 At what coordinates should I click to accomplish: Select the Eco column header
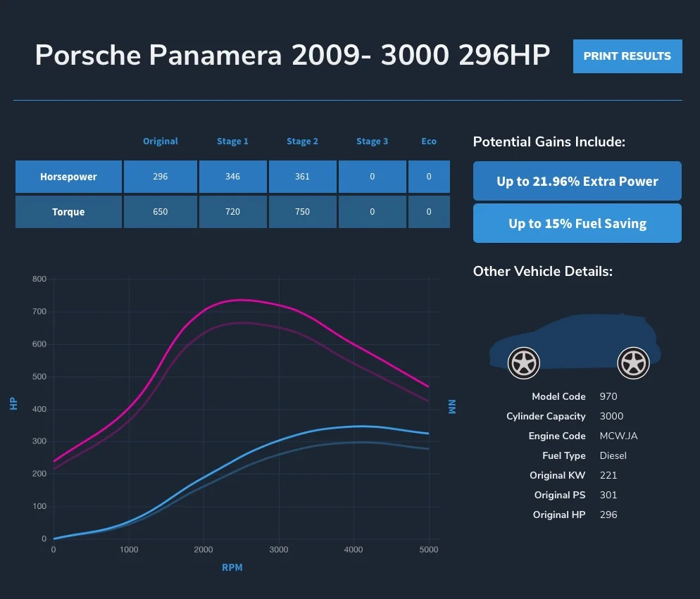[x=429, y=141]
